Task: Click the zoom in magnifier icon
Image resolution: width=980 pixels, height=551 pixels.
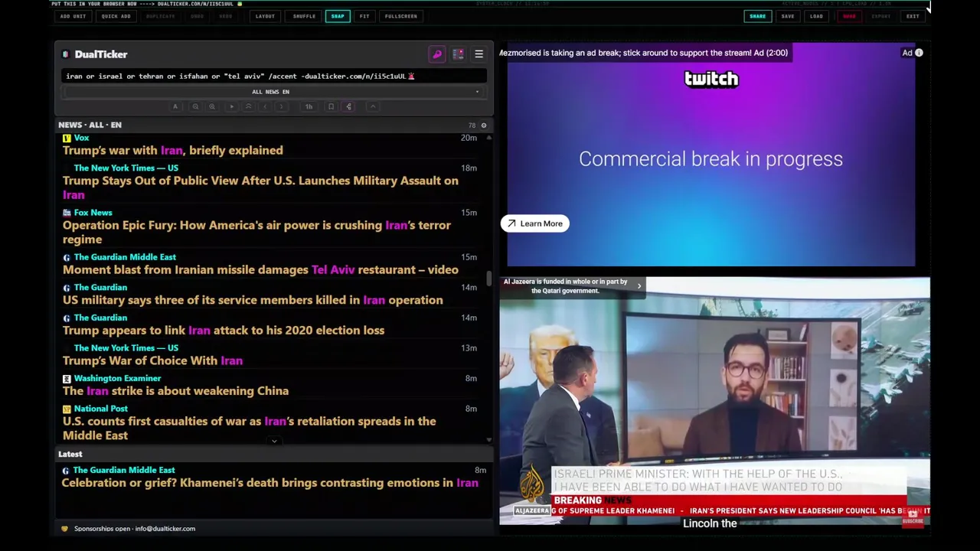Action: (212, 106)
